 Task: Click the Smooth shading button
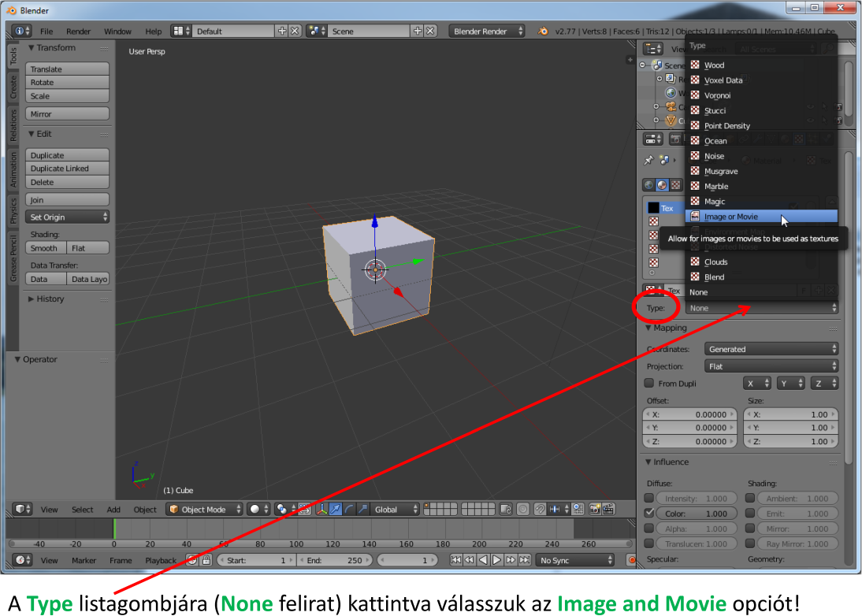click(x=46, y=248)
